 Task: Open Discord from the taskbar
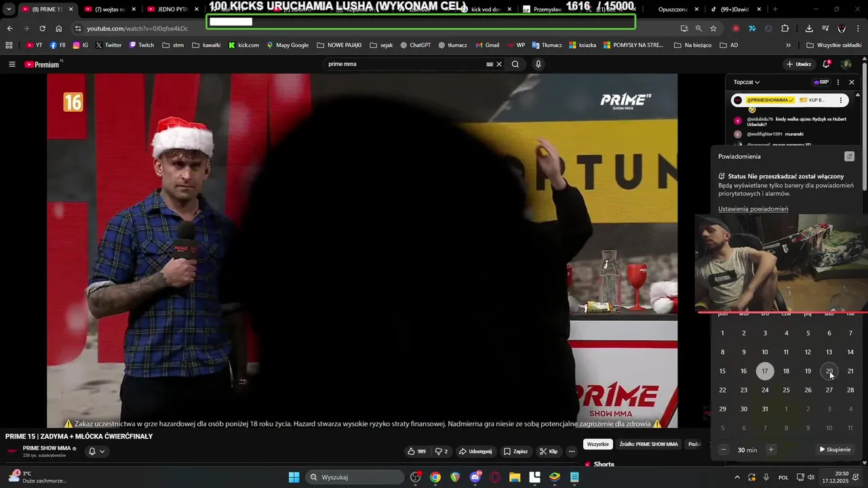475,477
